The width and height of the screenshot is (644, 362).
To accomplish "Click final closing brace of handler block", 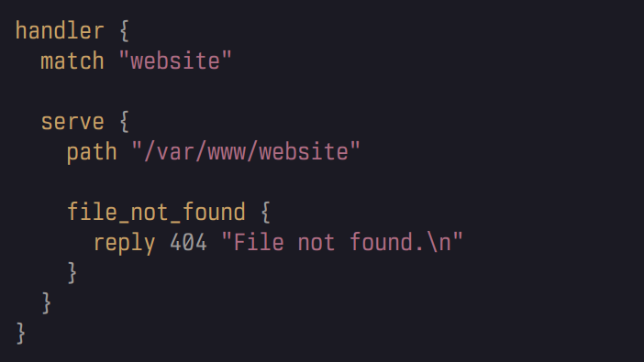I will 20,334.
